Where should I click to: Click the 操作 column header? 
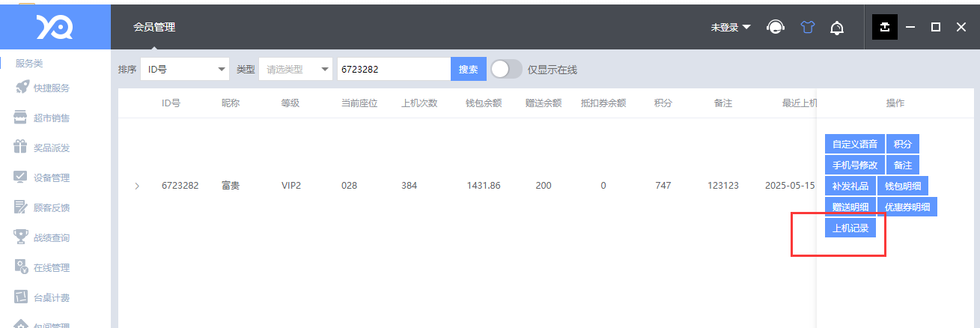(895, 103)
